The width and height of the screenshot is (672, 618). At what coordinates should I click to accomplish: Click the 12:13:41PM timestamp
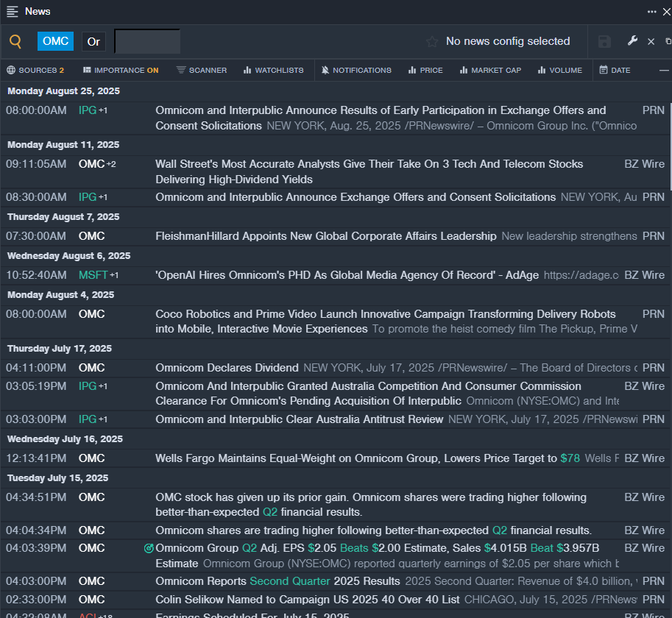[x=36, y=458]
